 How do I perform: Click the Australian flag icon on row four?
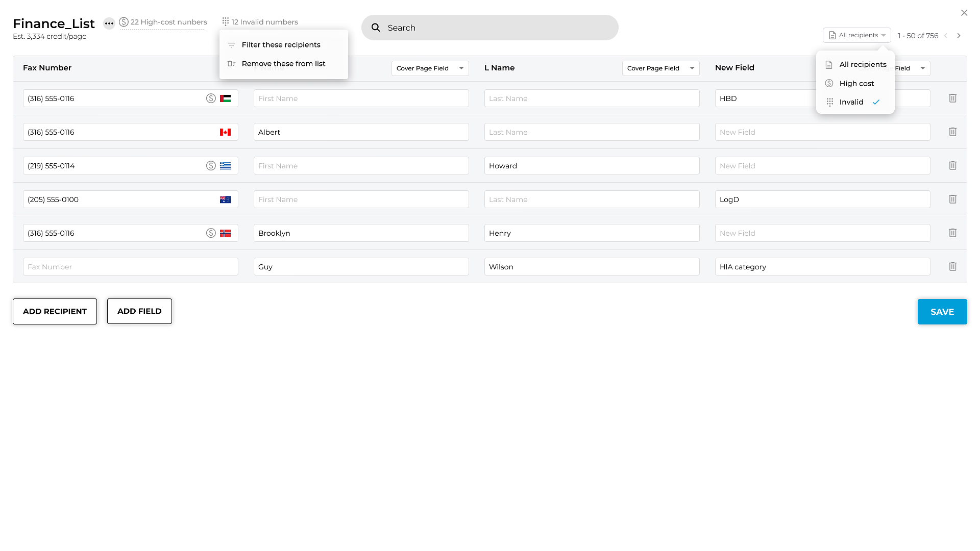coord(226,198)
